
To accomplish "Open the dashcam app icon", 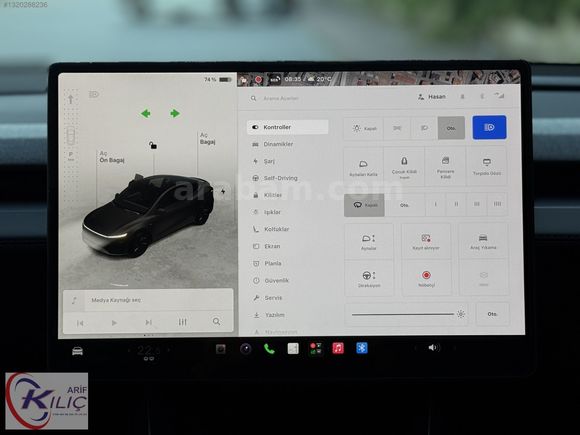I will tap(221, 349).
